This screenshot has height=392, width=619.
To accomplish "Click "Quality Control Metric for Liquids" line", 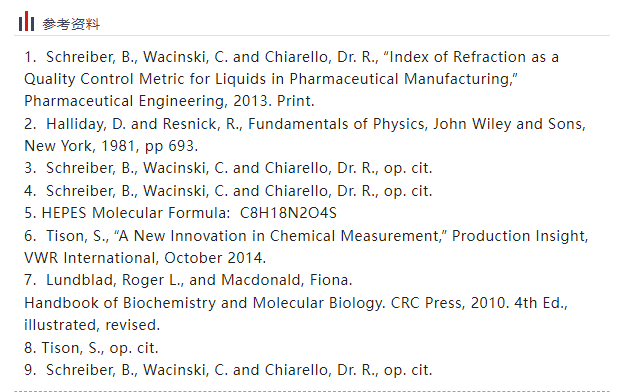I will (271, 79).
